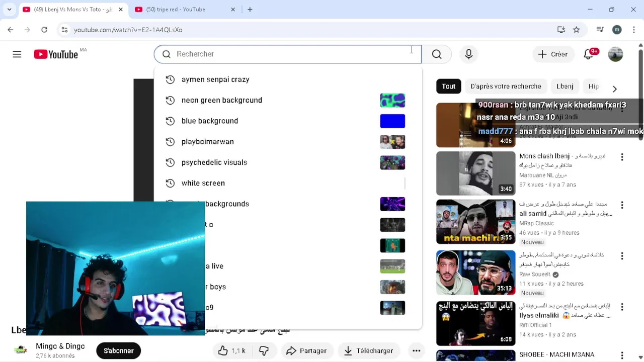This screenshot has height=362, width=644.
Task: Click the Télécharger download button
Action: coord(368,351)
